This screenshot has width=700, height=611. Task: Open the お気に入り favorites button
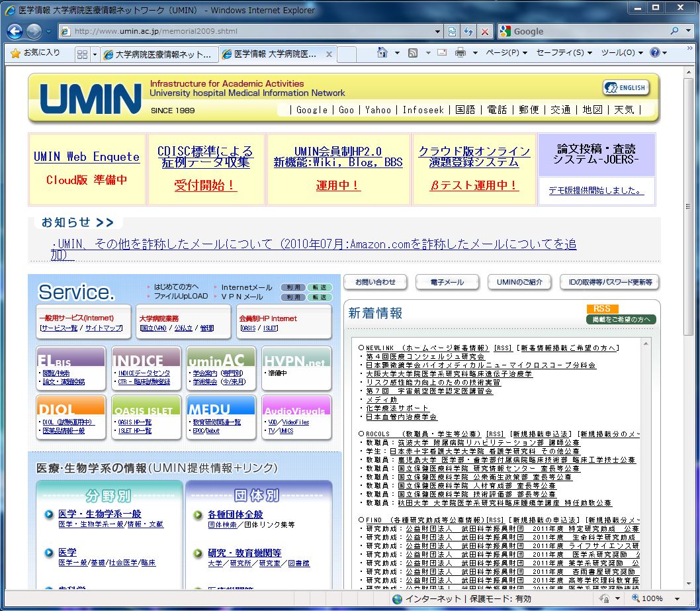click(x=36, y=53)
